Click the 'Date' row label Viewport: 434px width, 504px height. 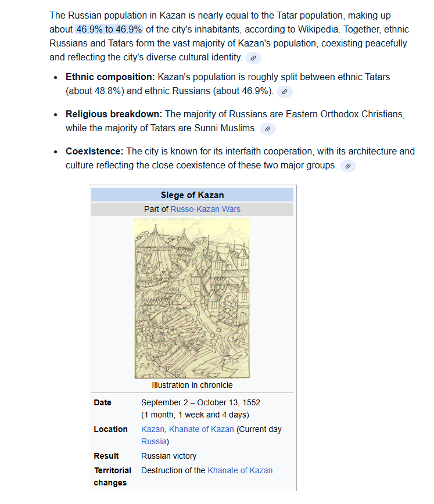click(103, 402)
